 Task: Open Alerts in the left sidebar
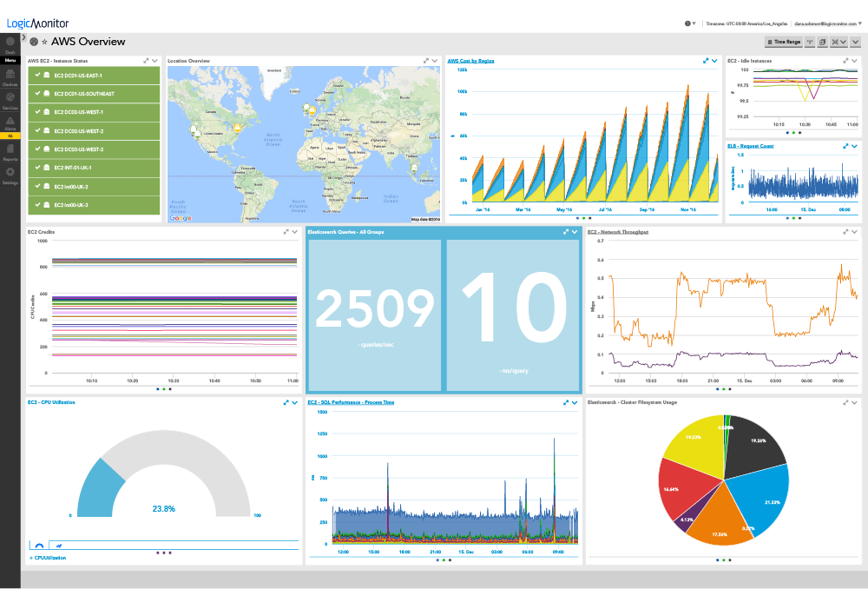[10, 123]
